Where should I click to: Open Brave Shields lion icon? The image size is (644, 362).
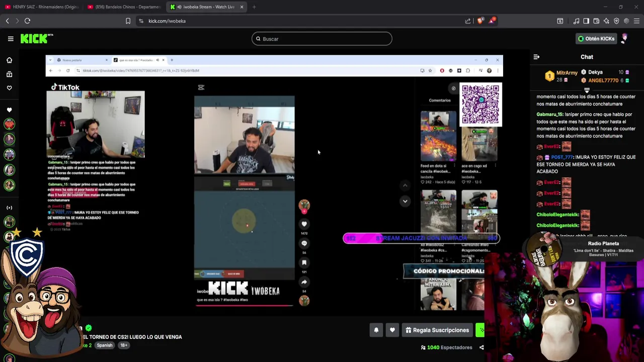click(x=480, y=21)
